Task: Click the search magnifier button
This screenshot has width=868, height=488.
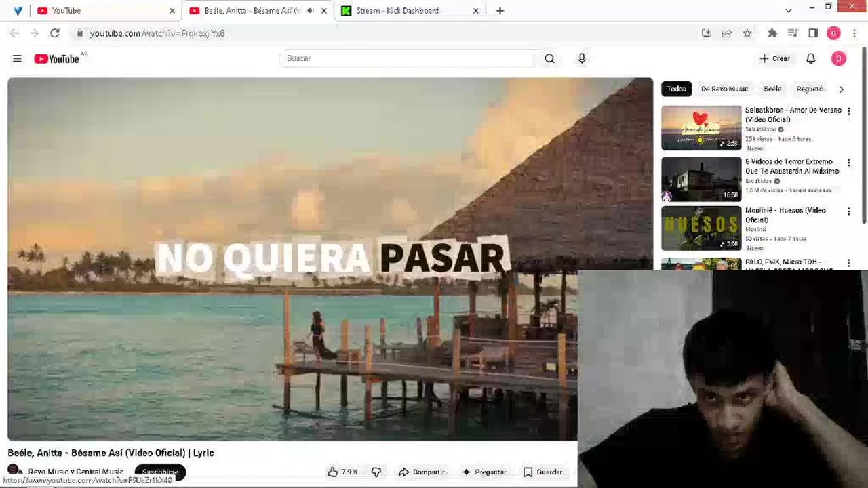Action: click(549, 59)
